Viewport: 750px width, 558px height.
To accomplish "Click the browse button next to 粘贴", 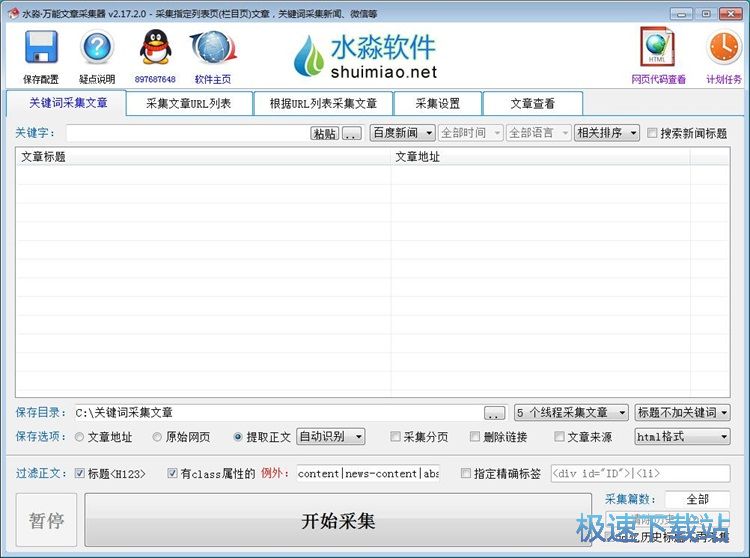I will pyautogui.click(x=353, y=133).
